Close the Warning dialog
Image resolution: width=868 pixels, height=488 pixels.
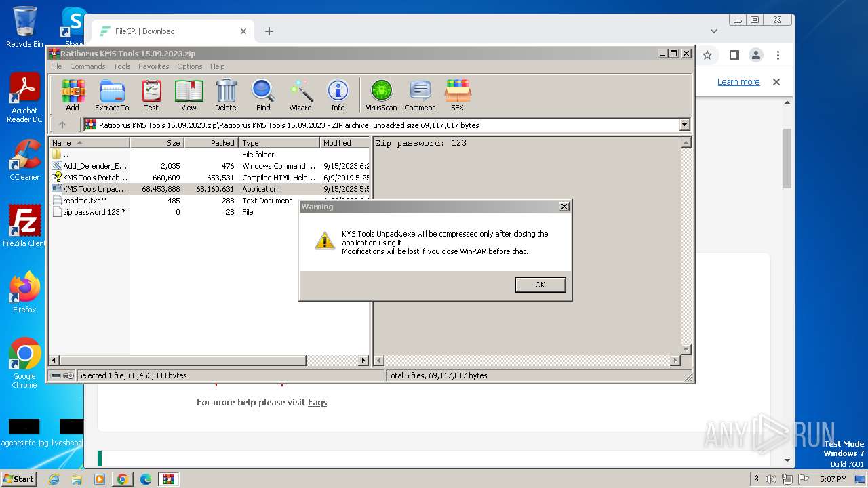tap(564, 206)
